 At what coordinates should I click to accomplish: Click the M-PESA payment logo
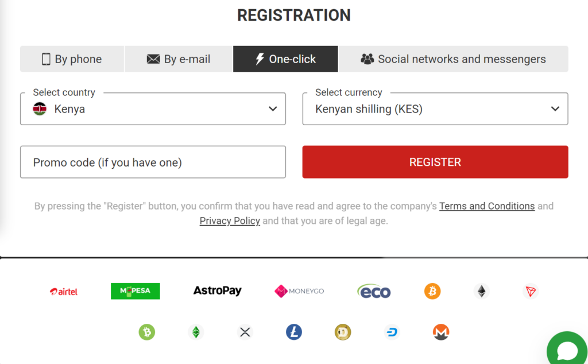point(135,291)
